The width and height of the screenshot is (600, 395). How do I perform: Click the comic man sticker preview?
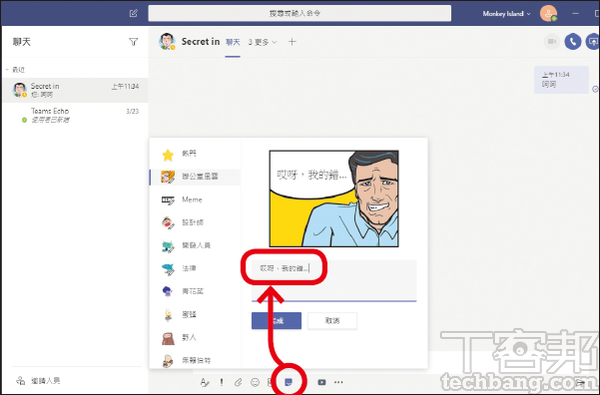coord(334,199)
